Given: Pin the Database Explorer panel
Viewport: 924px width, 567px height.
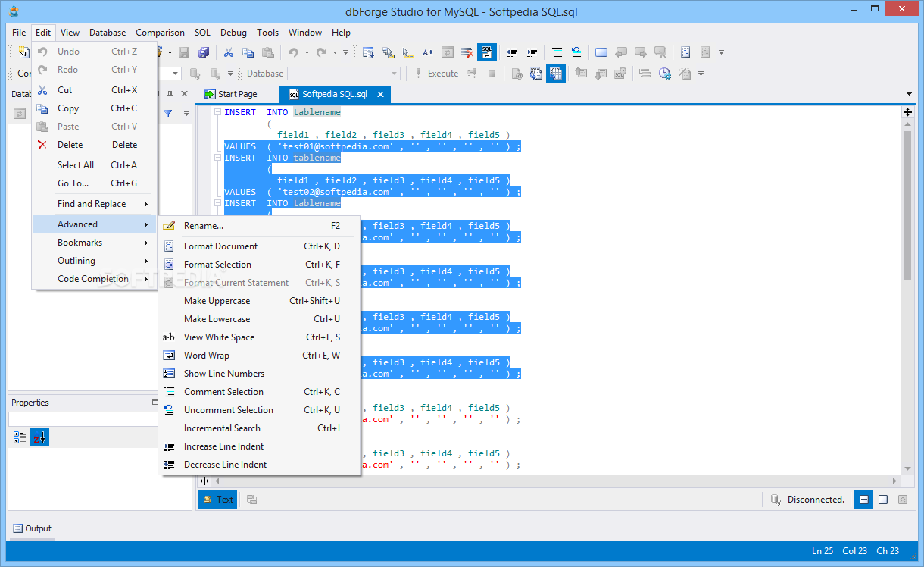Looking at the screenshot, I should click(x=170, y=94).
